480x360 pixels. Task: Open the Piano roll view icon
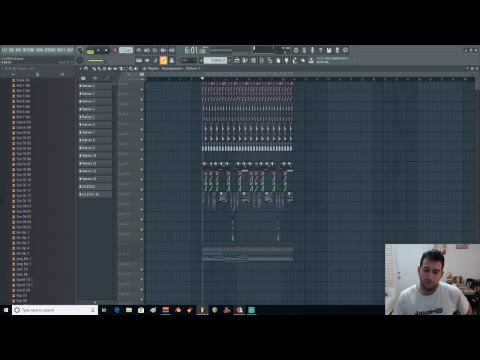[245, 60]
